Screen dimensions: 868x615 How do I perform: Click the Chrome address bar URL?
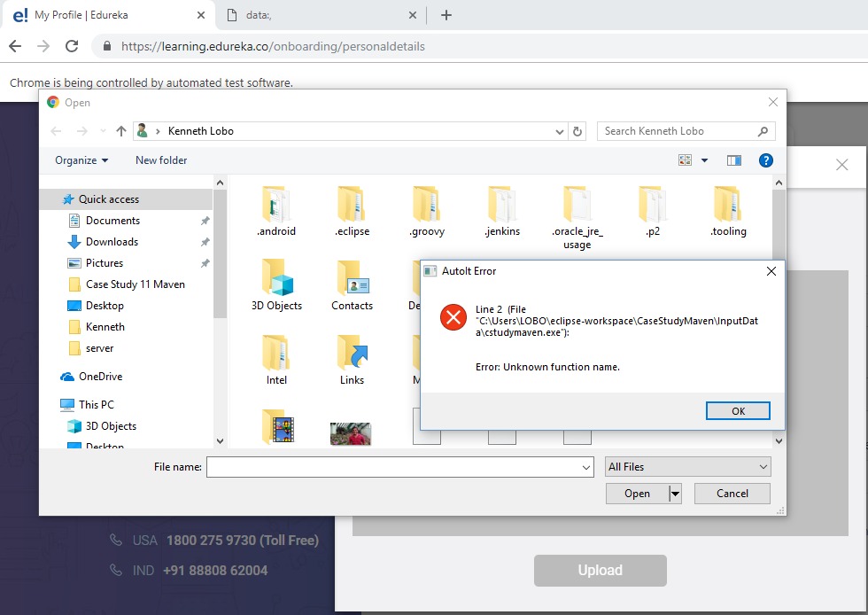coord(273,46)
